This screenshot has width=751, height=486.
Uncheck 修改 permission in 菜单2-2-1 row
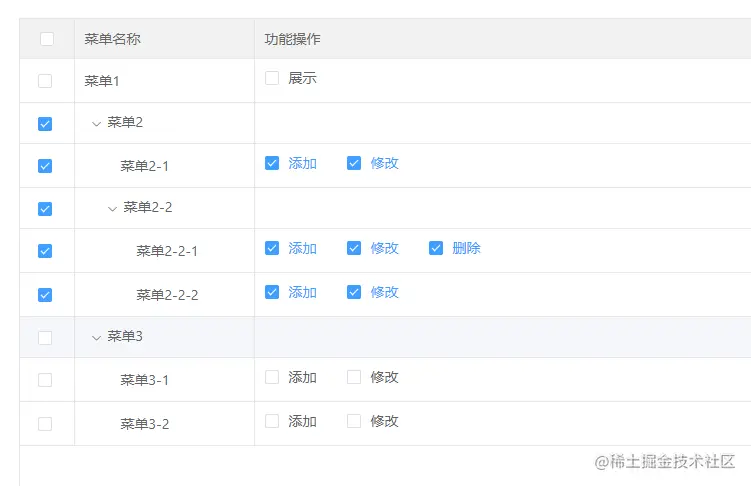[x=354, y=248]
